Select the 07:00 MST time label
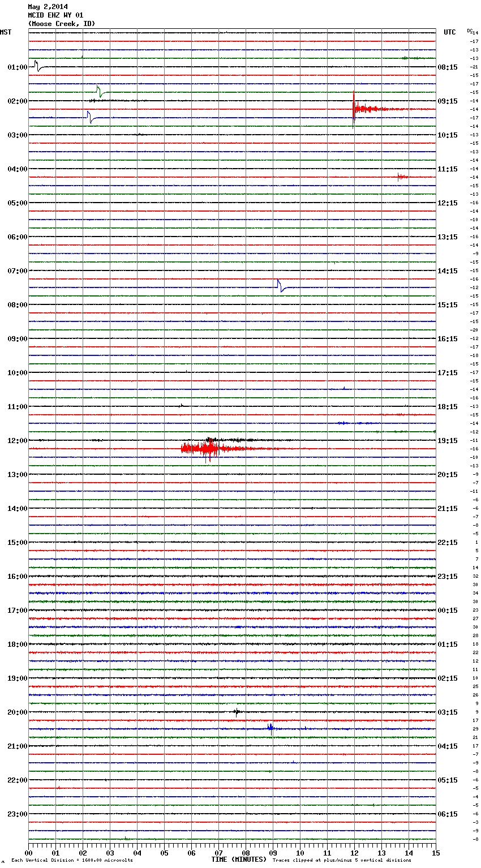The image size is (481, 868). [17, 270]
